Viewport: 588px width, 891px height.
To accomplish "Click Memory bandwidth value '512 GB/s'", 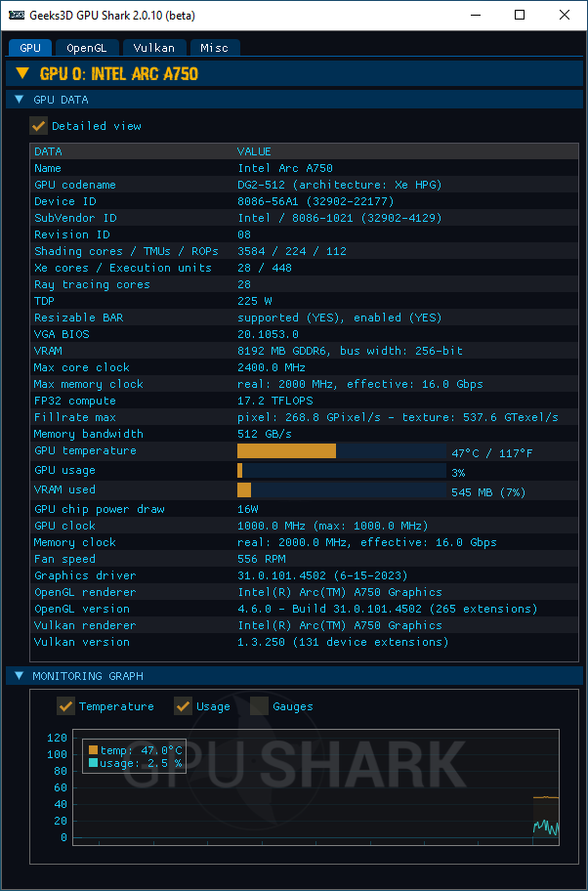I will [x=265, y=434].
